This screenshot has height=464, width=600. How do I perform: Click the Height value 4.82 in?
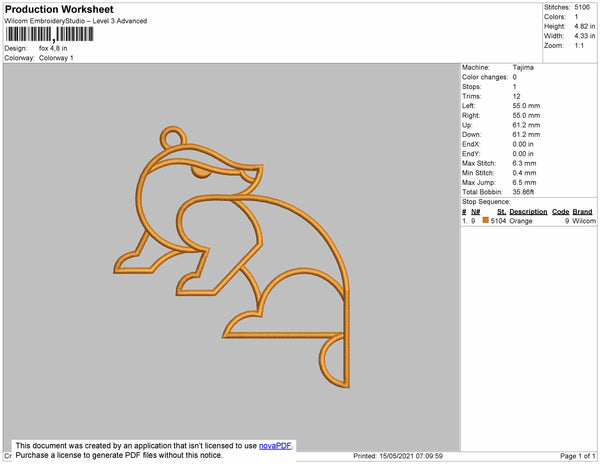click(584, 26)
